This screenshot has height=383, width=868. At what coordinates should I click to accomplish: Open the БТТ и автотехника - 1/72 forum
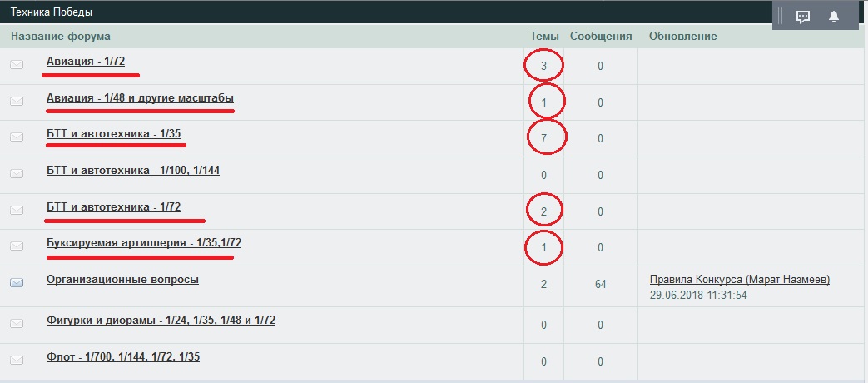[113, 206]
